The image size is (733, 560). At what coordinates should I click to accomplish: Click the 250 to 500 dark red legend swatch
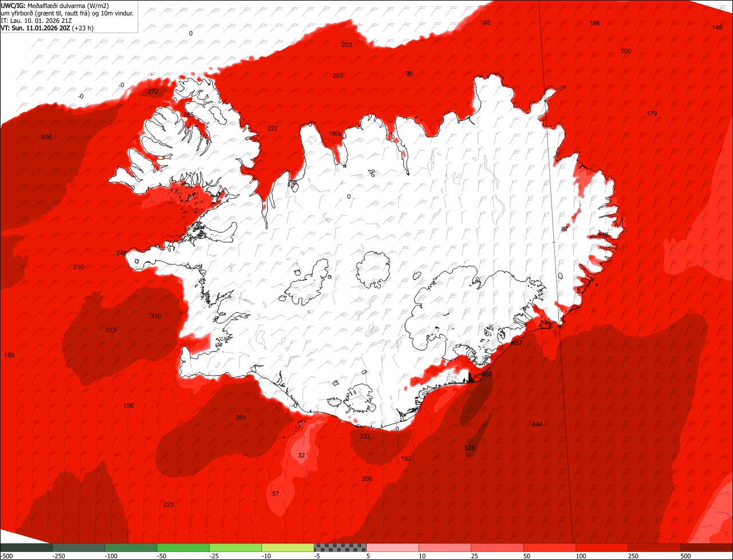655,547
